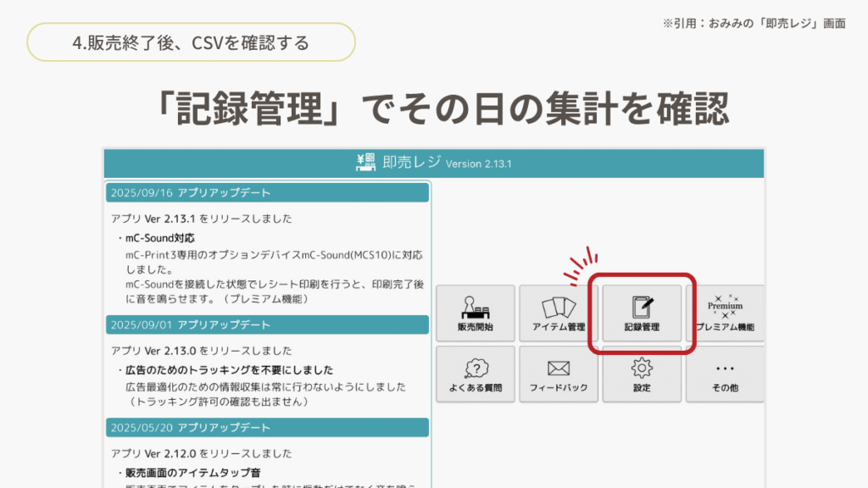The height and width of the screenshot is (488, 868).
Task: Open 記録管理 to check daily totals
Action: (x=641, y=313)
